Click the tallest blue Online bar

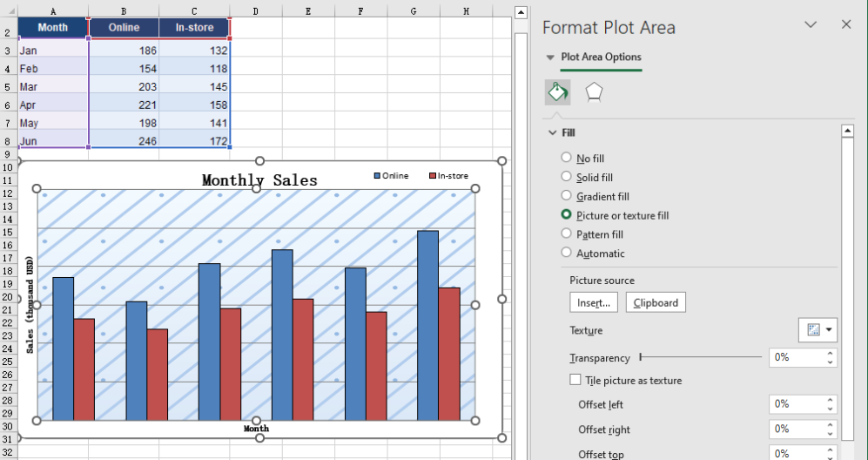pos(428,325)
